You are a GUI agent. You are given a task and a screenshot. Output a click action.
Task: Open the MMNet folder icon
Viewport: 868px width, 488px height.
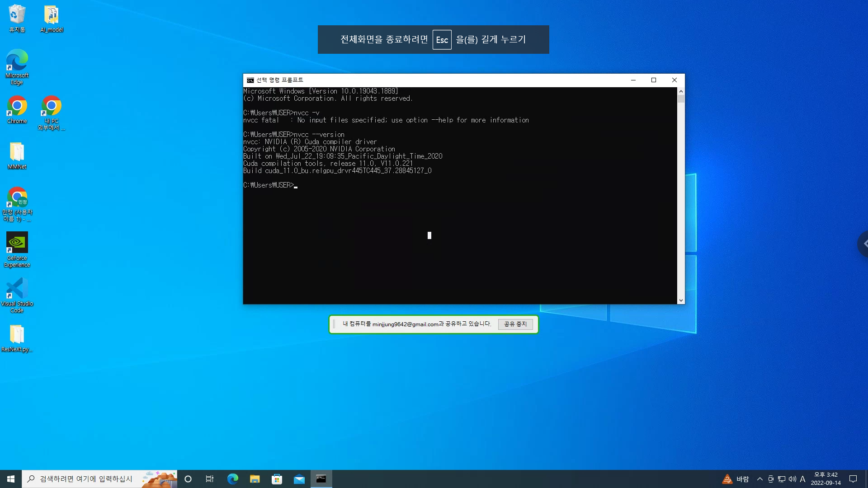click(x=17, y=155)
